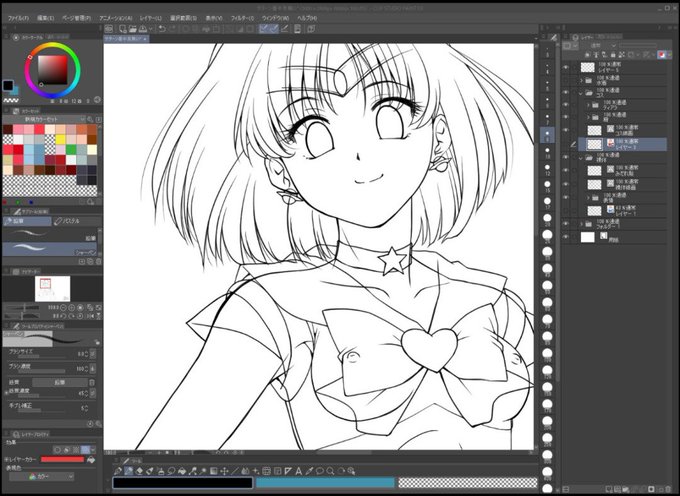Toggle visibility of ティアラ folder
The image size is (680, 496).
(566, 105)
